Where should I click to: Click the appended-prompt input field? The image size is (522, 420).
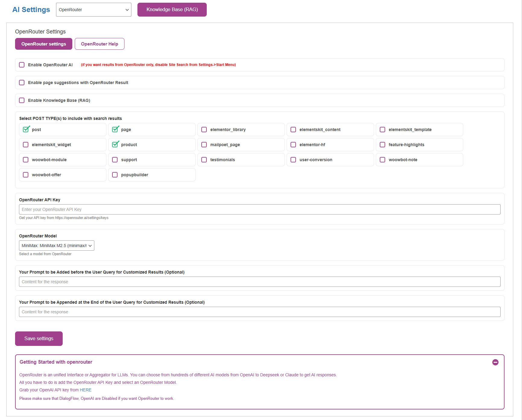click(x=259, y=312)
